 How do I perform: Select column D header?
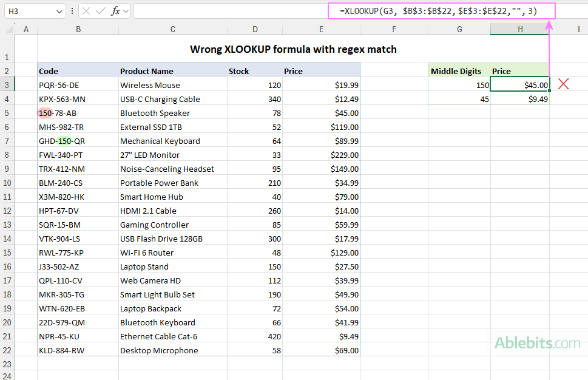click(255, 29)
